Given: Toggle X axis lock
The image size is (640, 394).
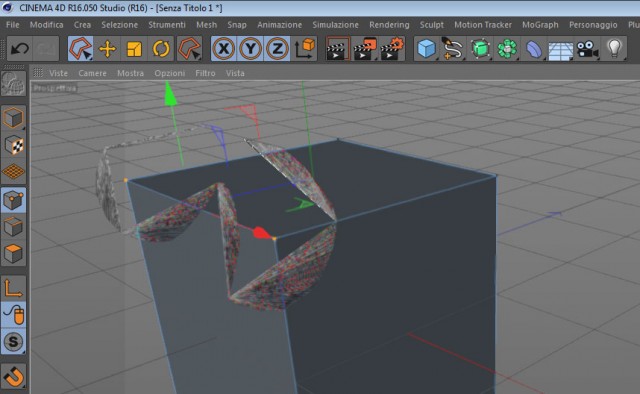Looking at the screenshot, I should [224, 49].
